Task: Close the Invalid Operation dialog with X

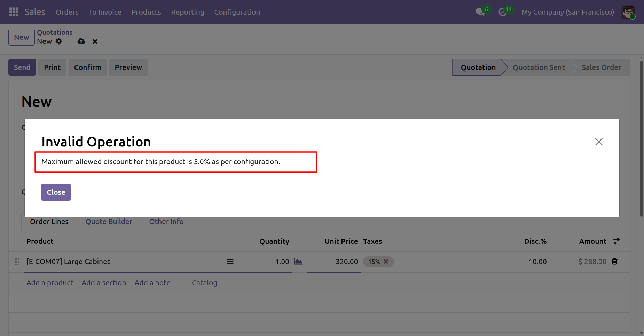Action: point(599,142)
